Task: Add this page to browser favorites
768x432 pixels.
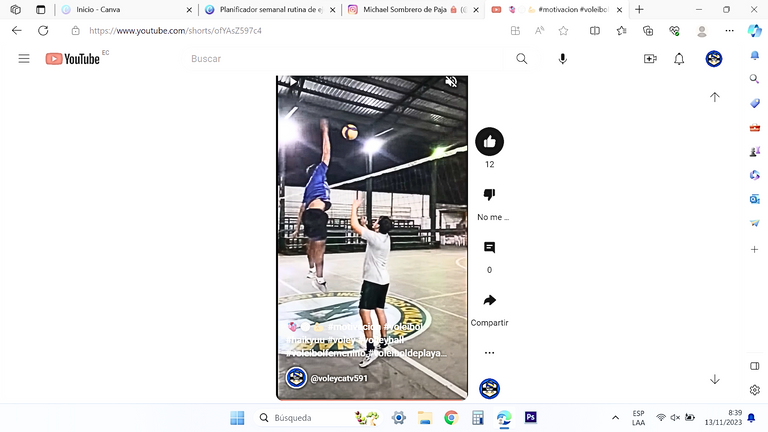Action: 563,31
